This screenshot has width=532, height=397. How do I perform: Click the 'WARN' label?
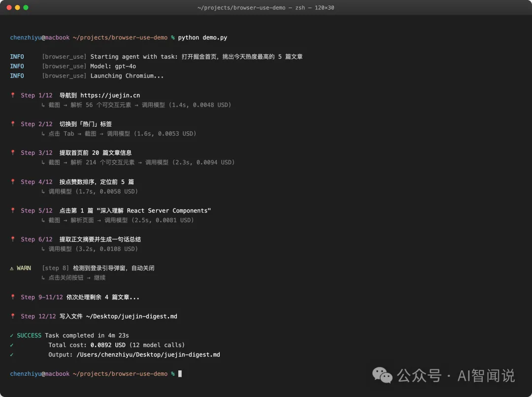point(24,268)
